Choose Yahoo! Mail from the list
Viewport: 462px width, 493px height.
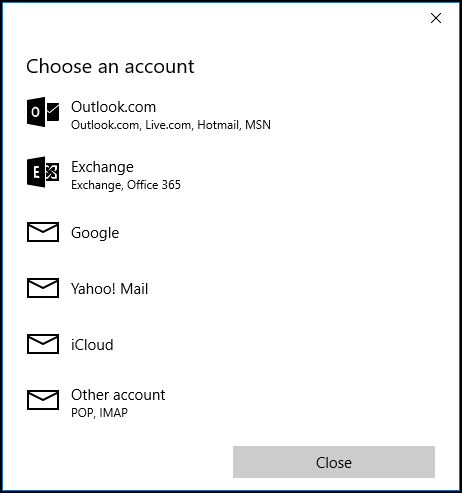coord(231,288)
